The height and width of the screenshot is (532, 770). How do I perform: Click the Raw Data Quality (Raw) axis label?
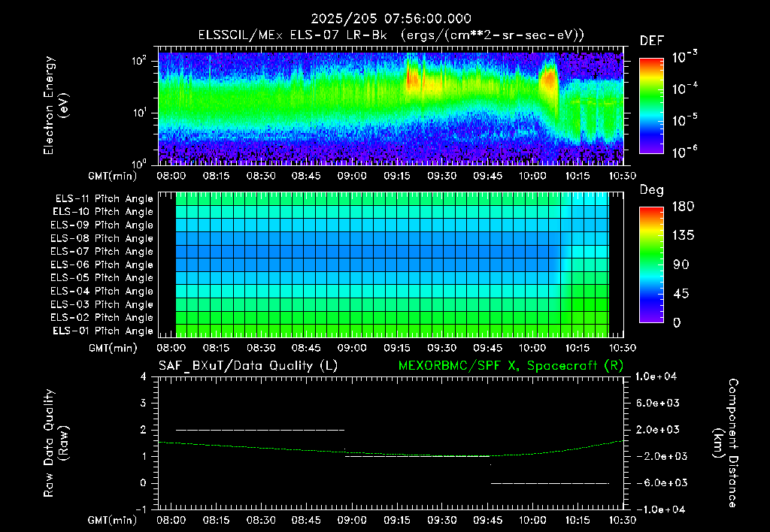(x=56, y=443)
